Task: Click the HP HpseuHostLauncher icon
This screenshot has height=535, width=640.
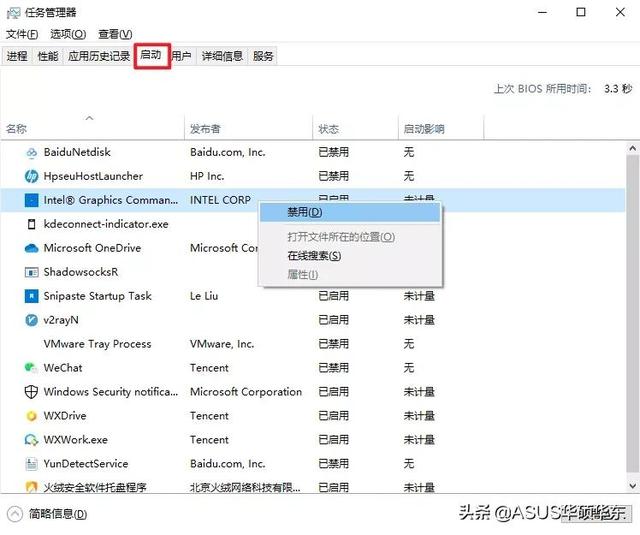Action: (x=31, y=176)
